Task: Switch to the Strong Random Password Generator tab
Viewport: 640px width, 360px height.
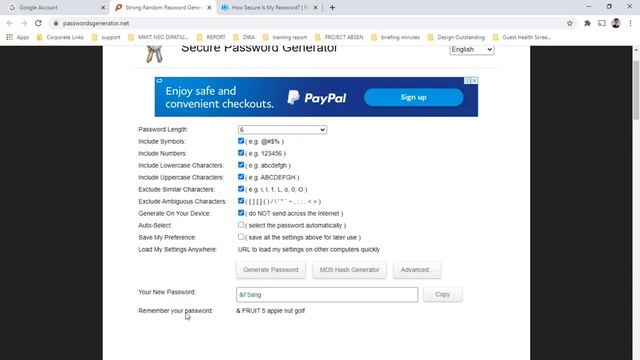Action: pyautogui.click(x=163, y=7)
